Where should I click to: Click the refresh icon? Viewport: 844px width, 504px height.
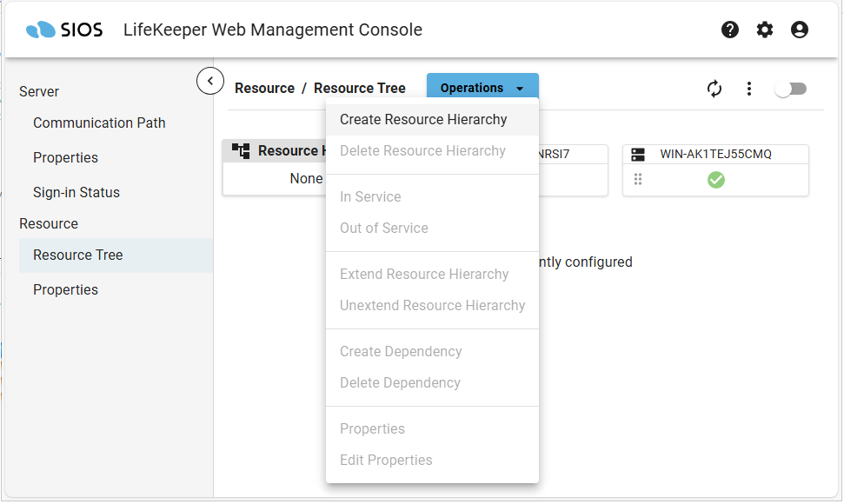(714, 89)
